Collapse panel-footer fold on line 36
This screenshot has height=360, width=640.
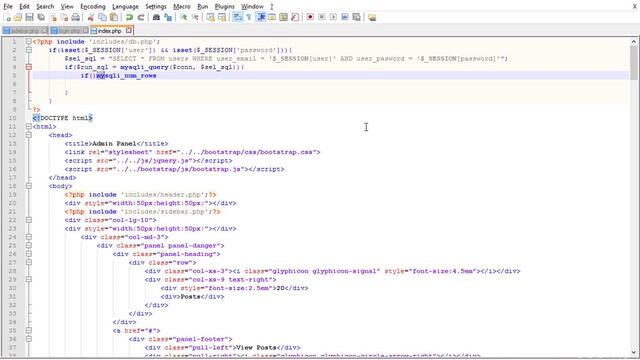click(29, 339)
